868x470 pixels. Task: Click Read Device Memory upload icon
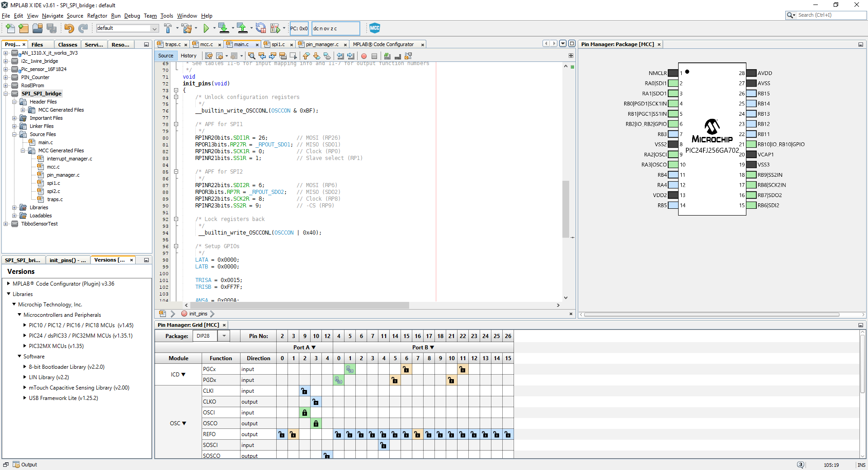click(242, 28)
